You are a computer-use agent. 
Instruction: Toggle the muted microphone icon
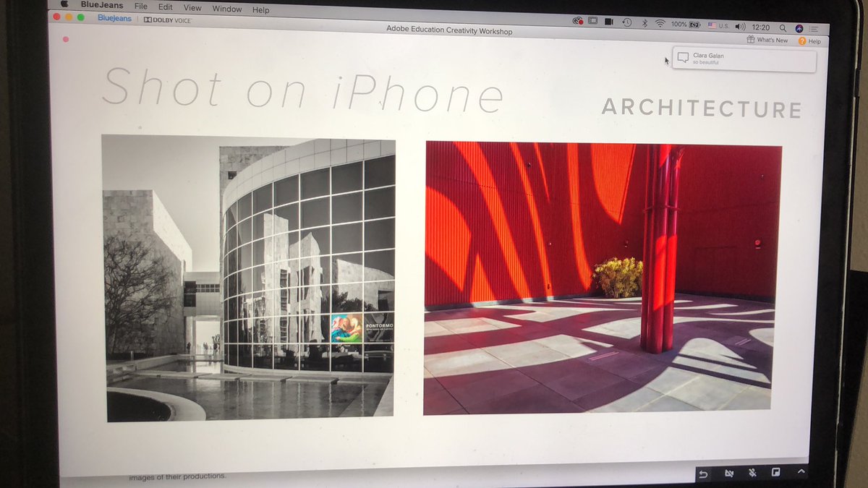[x=752, y=474]
